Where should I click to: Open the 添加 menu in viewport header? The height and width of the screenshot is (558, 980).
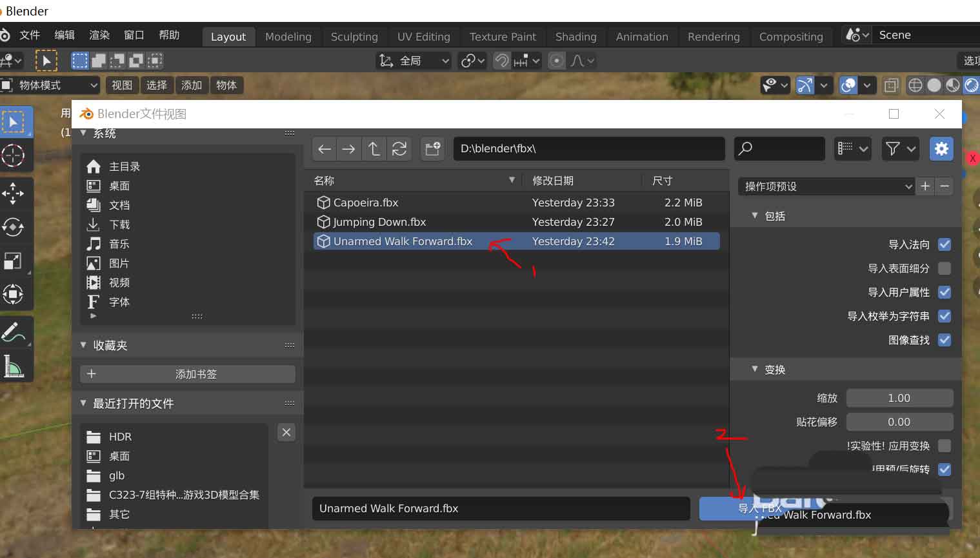pos(192,85)
